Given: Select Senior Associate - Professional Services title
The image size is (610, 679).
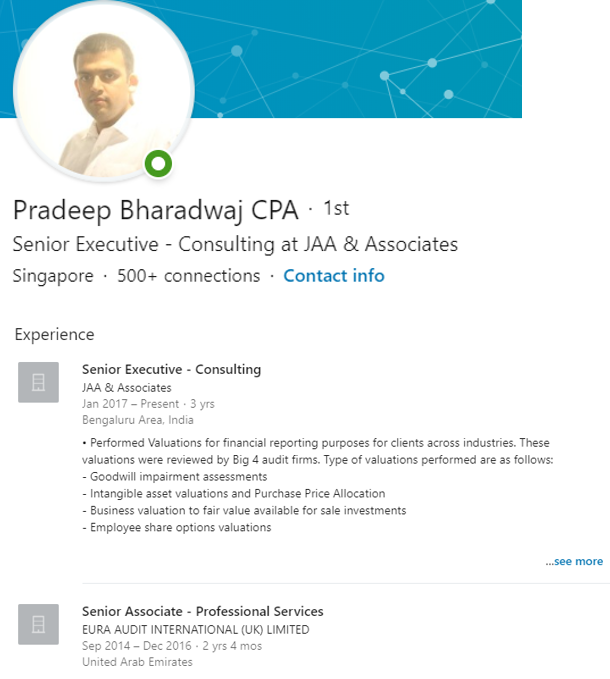Looking at the screenshot, I should click(x=202, y=611).
